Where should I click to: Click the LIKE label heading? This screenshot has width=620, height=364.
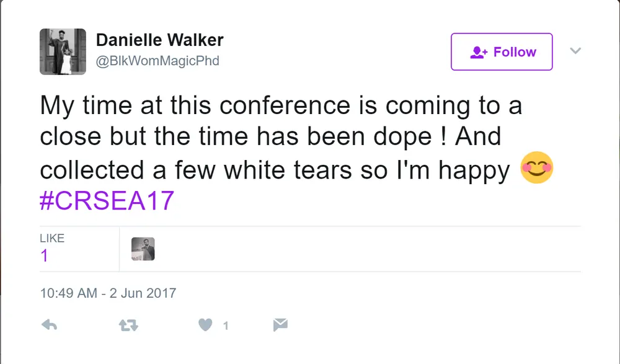(52, 238)
